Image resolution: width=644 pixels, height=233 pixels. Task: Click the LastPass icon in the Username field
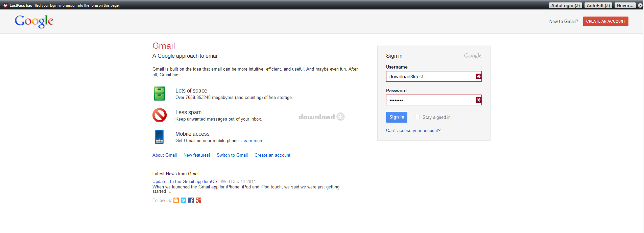(x=478, y=76)
